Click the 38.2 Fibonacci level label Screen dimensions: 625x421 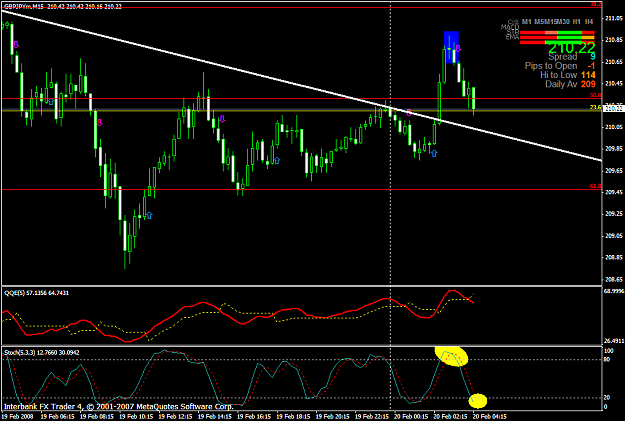coord(596,4)
